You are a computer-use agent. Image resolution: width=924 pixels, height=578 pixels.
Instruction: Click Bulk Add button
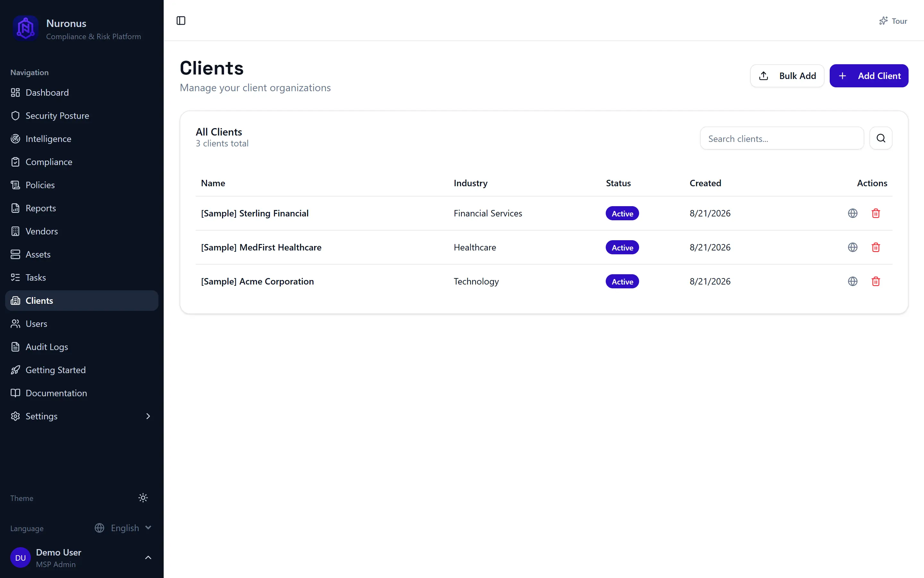[787, 76]
